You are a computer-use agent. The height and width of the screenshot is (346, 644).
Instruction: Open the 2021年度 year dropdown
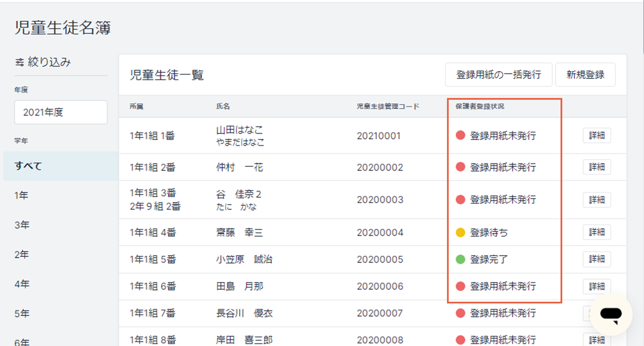coord(61,112)
